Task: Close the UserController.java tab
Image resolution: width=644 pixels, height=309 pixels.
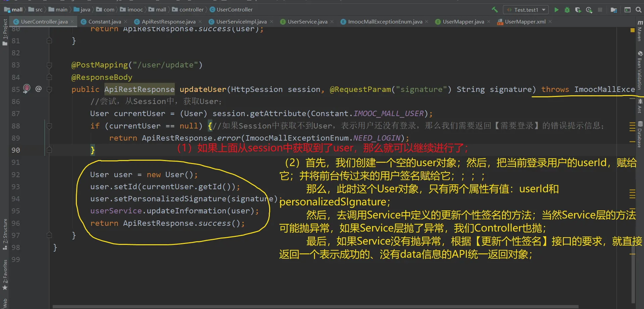Action: point(72,22)
